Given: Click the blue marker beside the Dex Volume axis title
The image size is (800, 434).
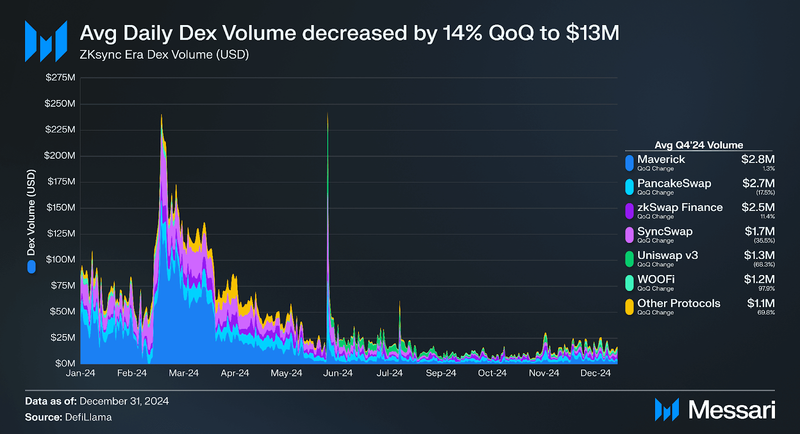Looking at the screenshot, I should coord(32,267).
